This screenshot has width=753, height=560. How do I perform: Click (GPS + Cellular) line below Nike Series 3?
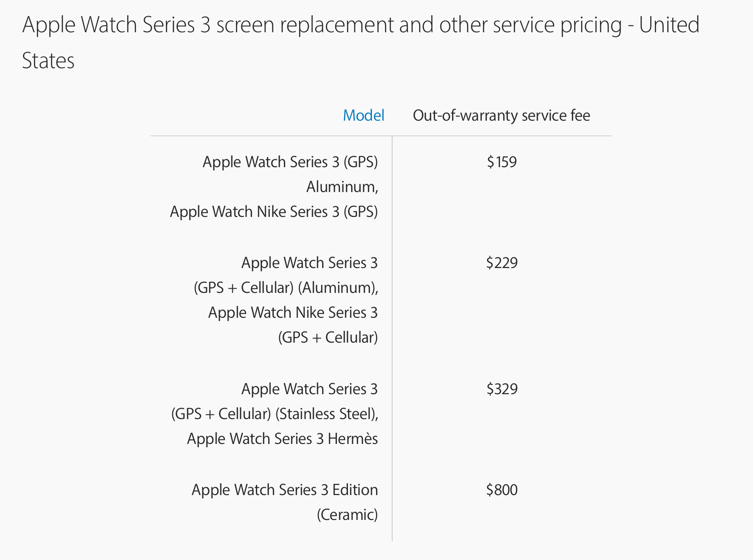[x=328, y=338]
